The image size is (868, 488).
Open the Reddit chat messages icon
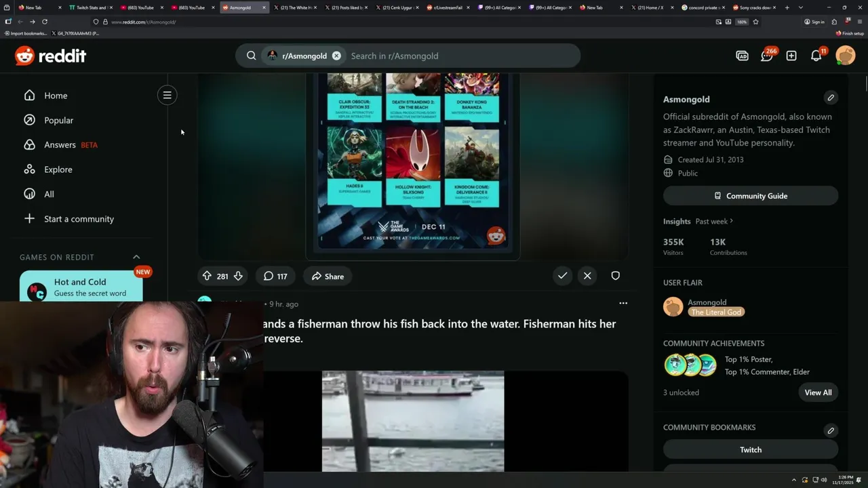(x=767, y=56)
